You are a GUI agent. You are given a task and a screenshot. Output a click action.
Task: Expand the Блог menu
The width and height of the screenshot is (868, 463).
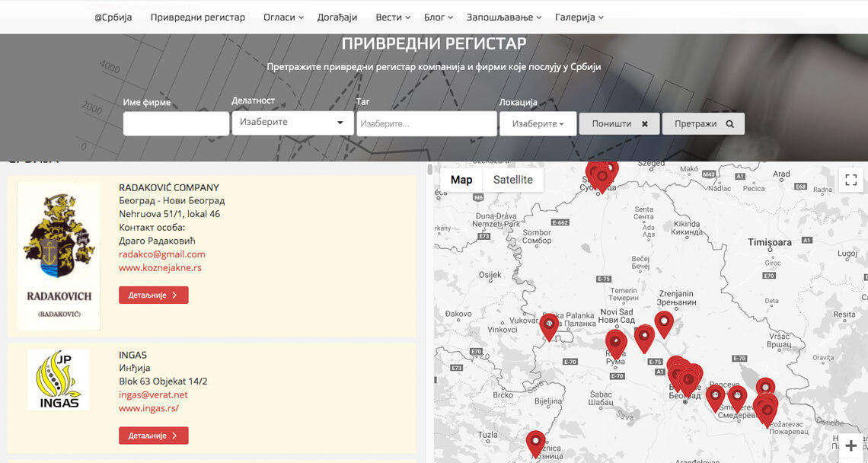[x=439, y=18]
